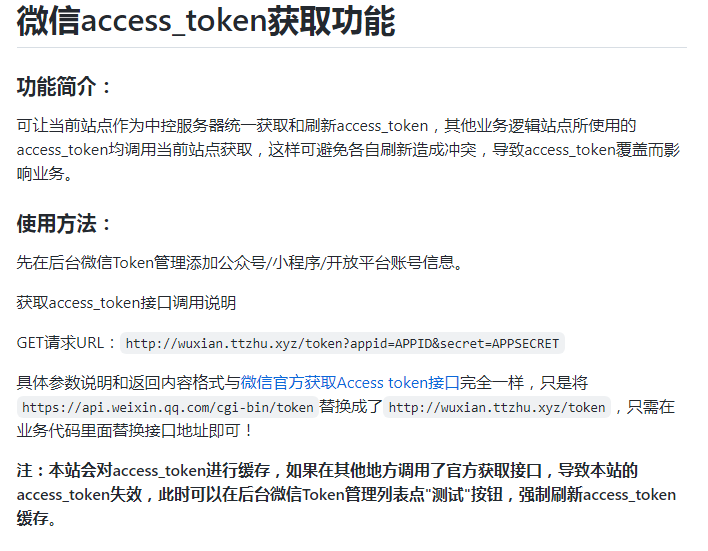This screenshot has height=551, width=708.
Task: Open the 微信官方获取Access token接口 link
Action: pos(350,383)
